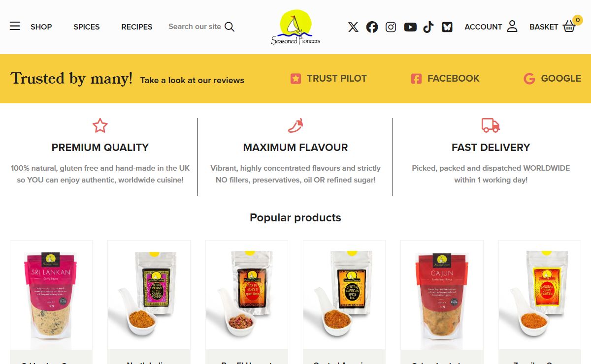Screen dimensions: 591x364
Task: Visit the Instagram social icon
Action: click(391, 27)
